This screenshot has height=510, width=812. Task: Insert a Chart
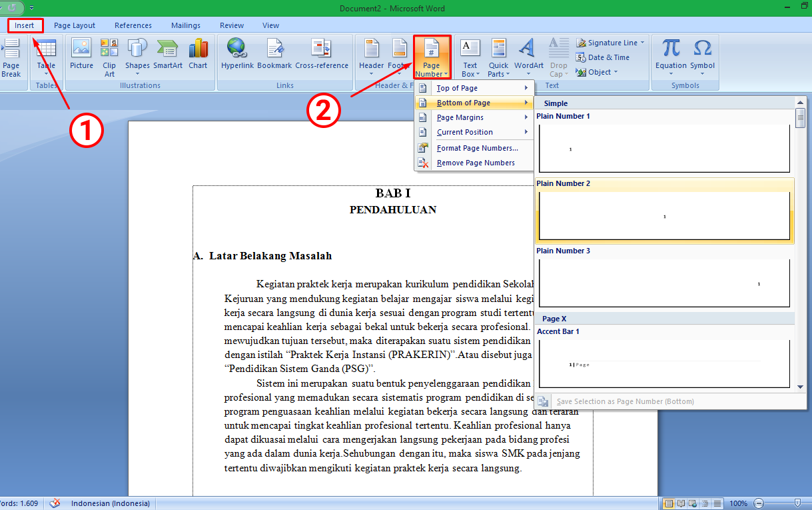(198, 55)
